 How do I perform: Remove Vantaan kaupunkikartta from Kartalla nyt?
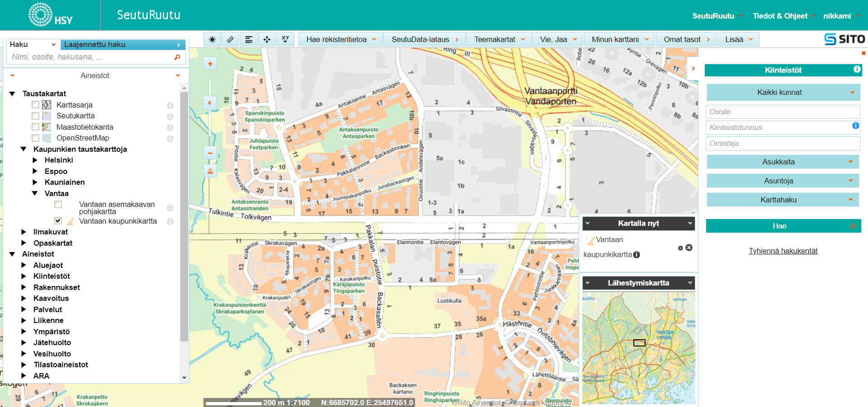689,248
